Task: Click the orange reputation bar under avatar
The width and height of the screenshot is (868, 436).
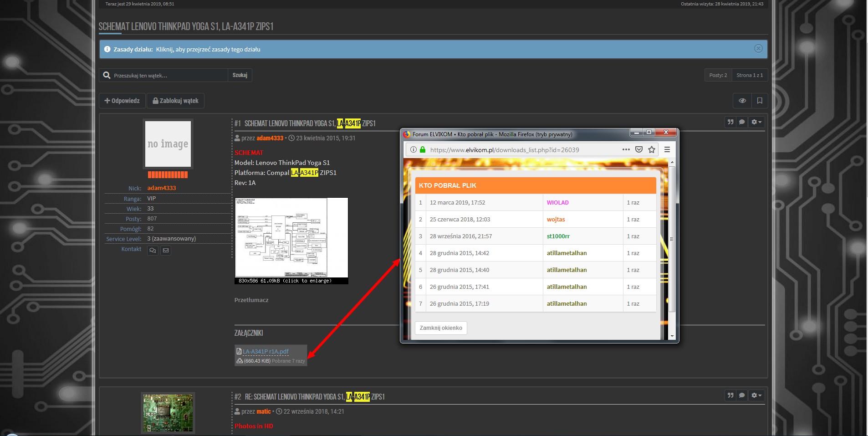Action: click(x=168, y=174)
